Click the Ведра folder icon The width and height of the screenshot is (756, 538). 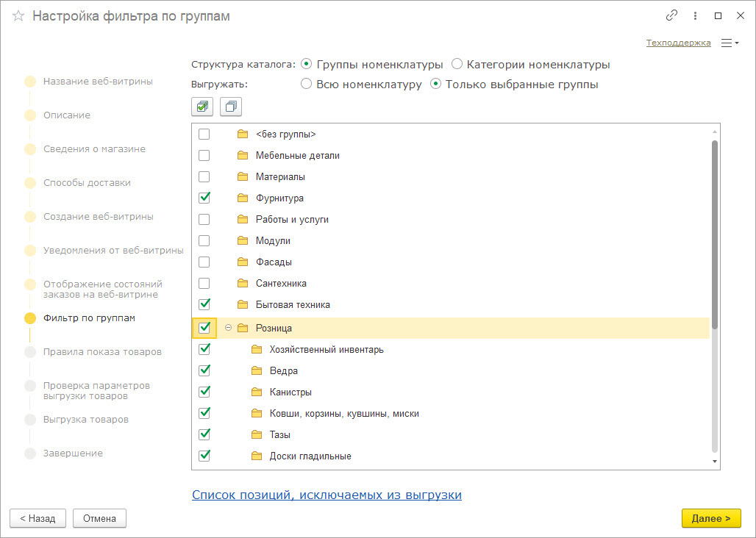(x=257, y=370)
